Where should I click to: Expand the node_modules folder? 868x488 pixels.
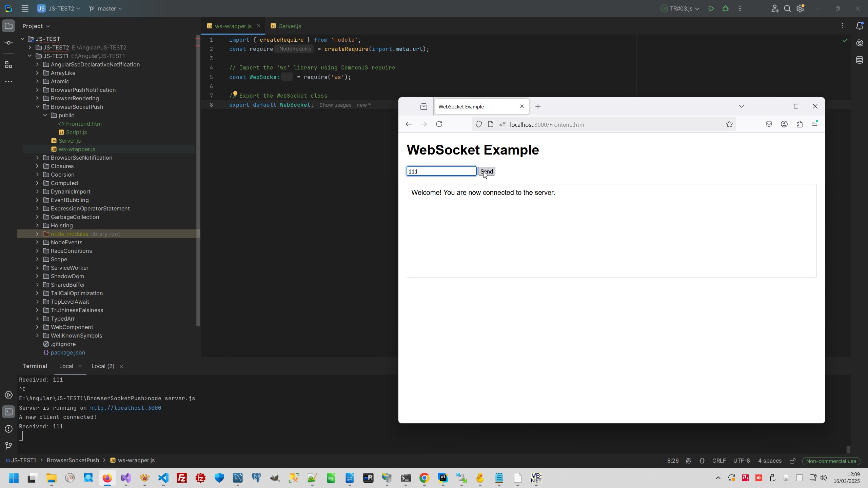tap(37, 234)
